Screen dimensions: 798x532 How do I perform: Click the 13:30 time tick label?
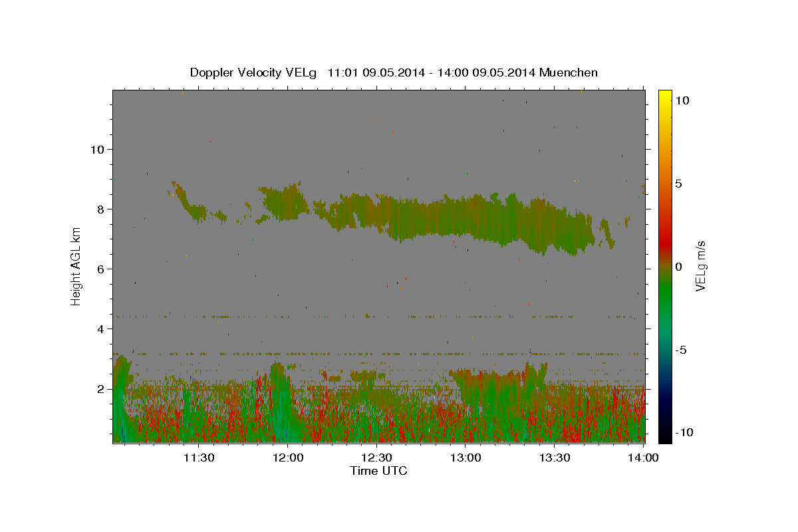click(555, 458)
